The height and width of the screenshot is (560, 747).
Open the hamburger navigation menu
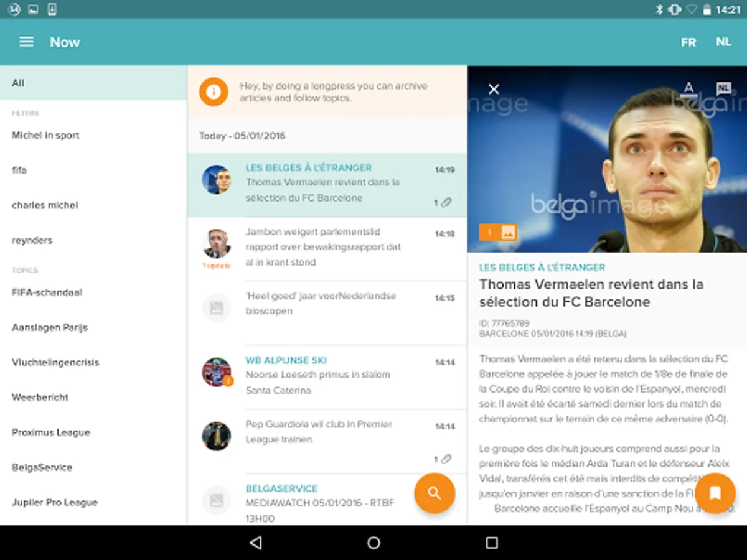coord(26,42)
